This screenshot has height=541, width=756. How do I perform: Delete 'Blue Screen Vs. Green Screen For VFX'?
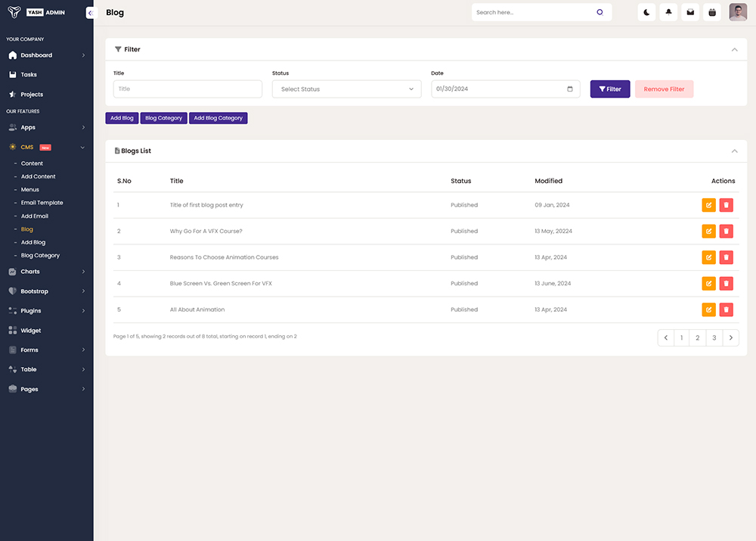(726, 283)
